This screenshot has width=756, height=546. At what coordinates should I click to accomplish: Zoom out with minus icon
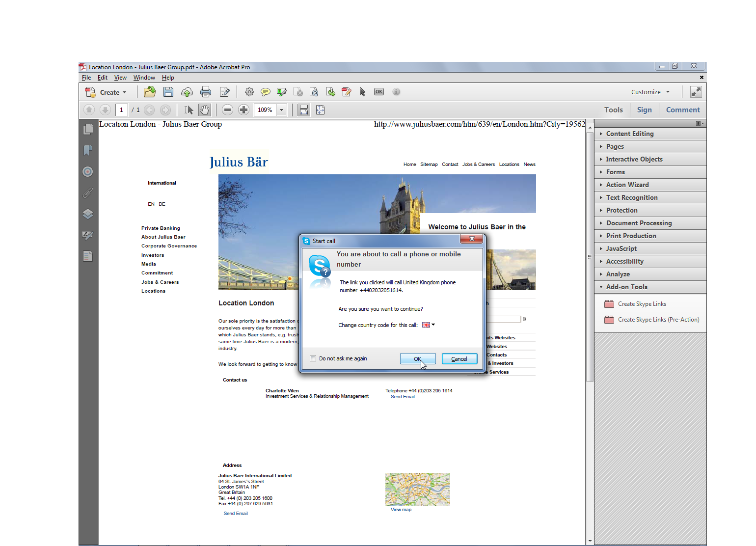click(x=227, y=110)
